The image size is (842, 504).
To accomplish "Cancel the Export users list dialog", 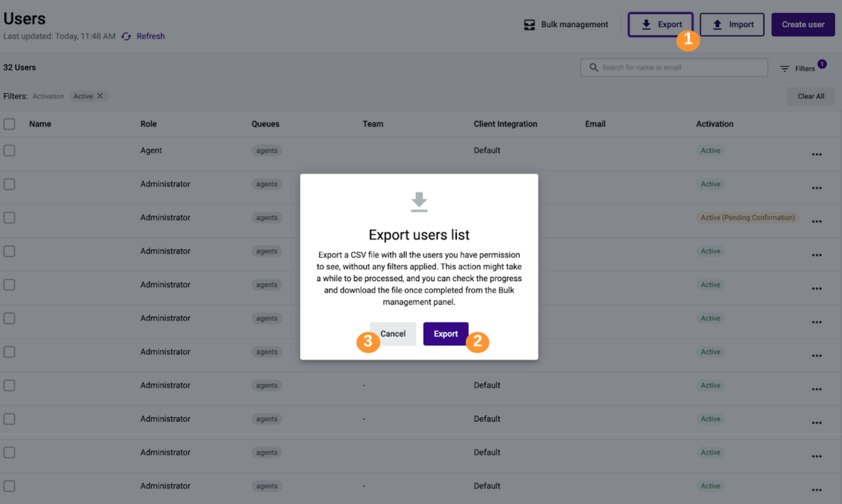I will [x=393, y=334].
